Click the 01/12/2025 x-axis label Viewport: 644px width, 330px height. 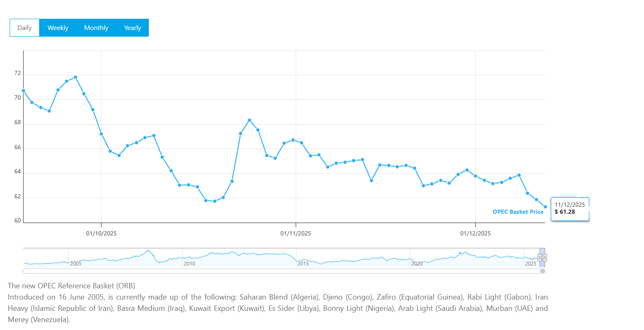[475, 233]
